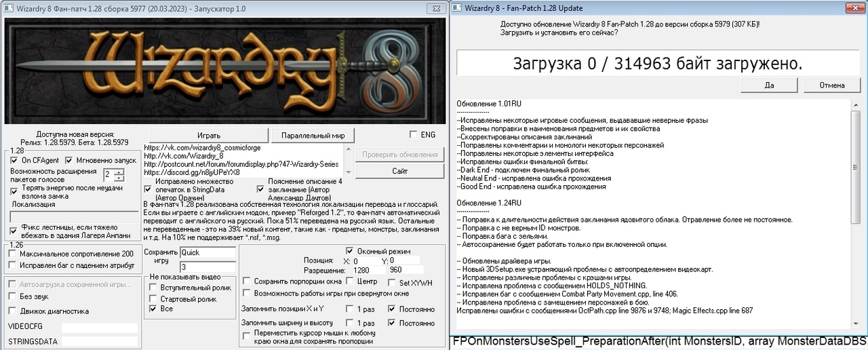
Task: Click the voice pack count field showing 2
Action: pyautogui.click(x=108, y=174)
